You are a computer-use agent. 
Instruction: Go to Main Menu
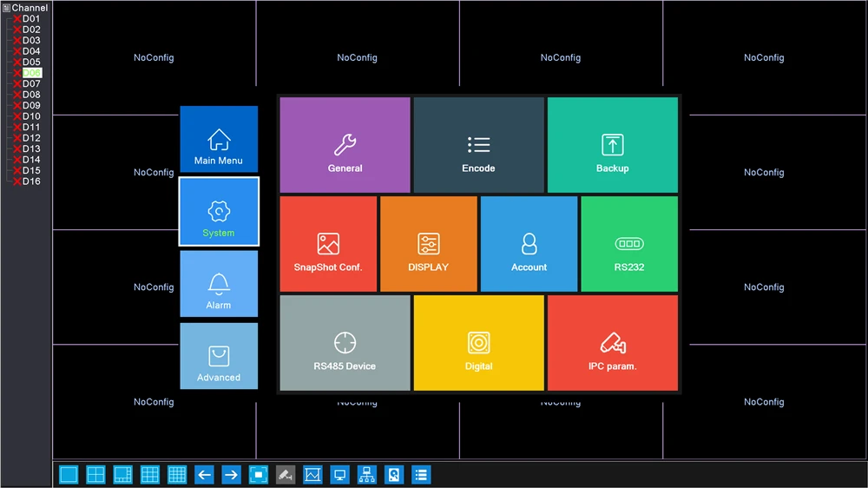coord(219,139)
